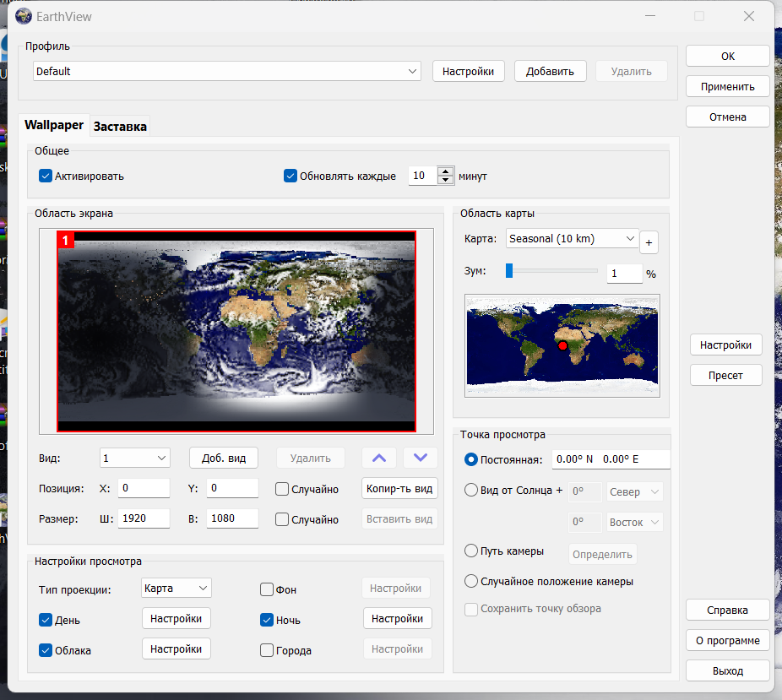Increase the update interval with spinner arrows
782x700 pixels.
(x=446, y=171)
